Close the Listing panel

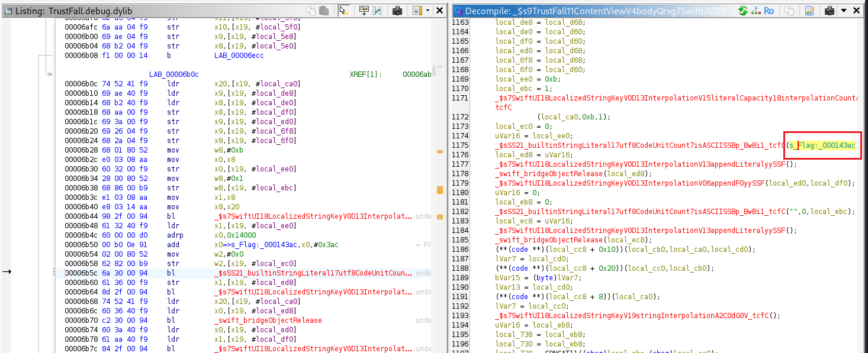pos(439,11)
